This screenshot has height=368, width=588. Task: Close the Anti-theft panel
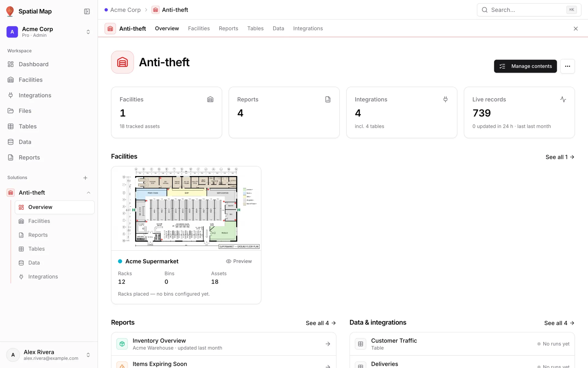(x=576, y=29)
